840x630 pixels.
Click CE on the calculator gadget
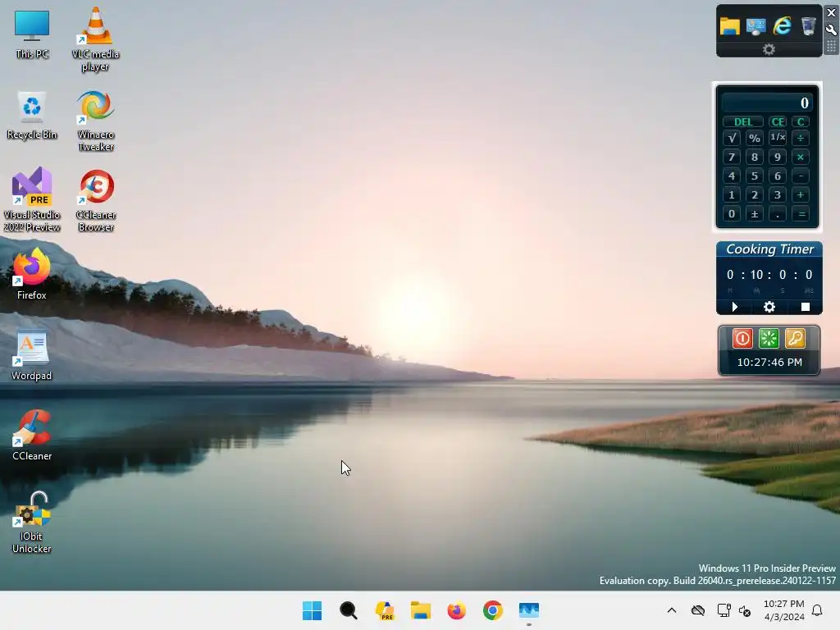click(x=778, y=121)
